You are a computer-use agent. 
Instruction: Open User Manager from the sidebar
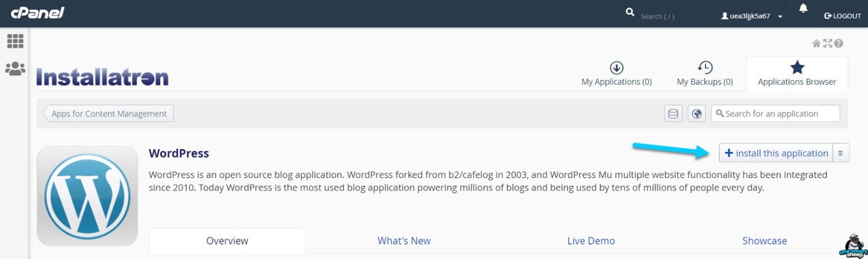[15, 69]
